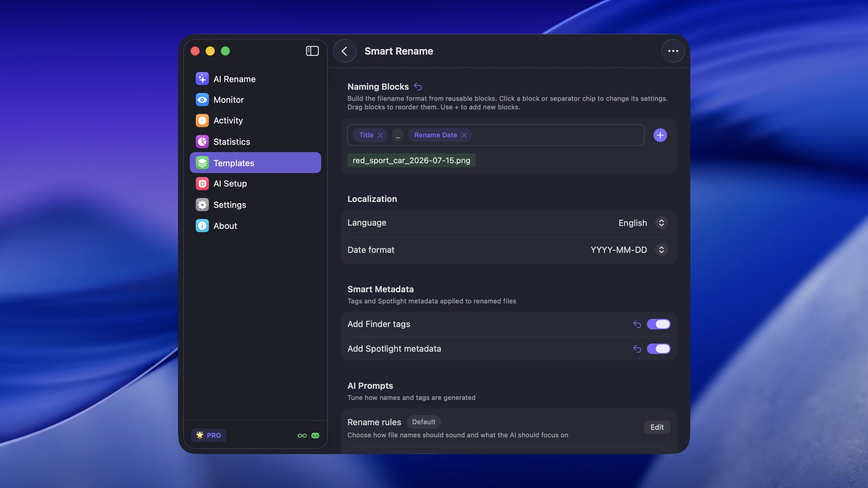Toggle the sidebar panel icon
Viewport: 868px width, 488px height.
312,51
